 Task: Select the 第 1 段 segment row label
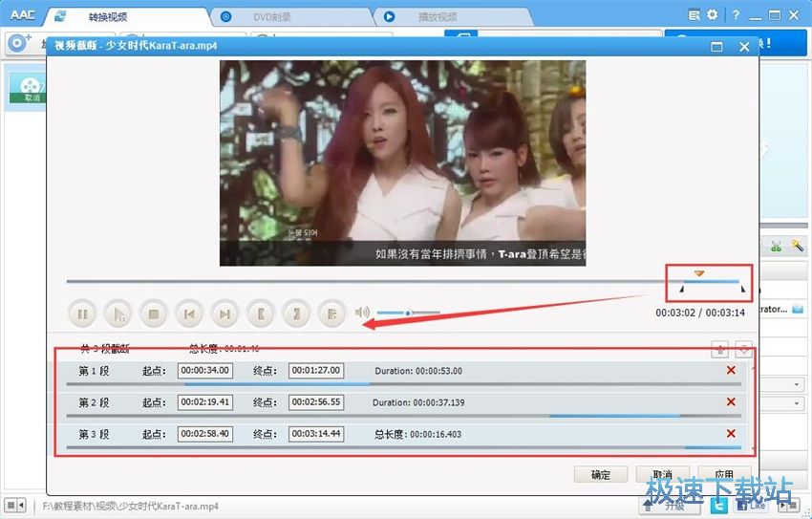point(94,371)
